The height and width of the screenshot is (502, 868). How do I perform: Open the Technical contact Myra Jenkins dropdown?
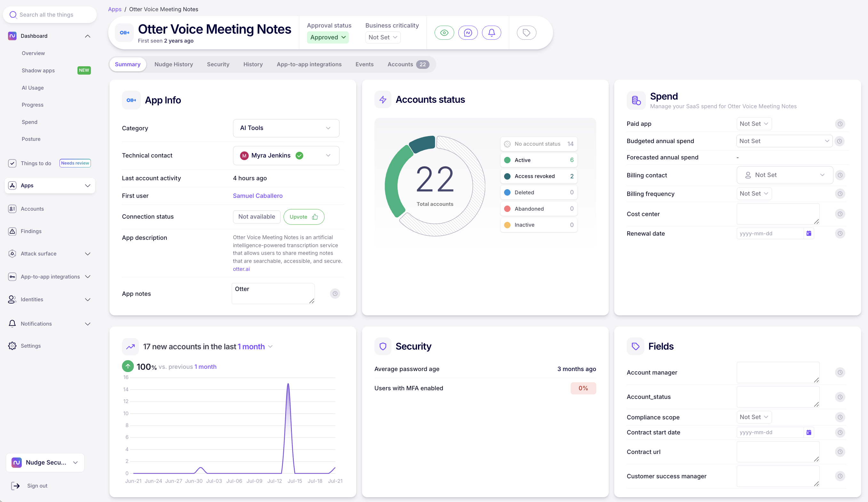(286, 155)
